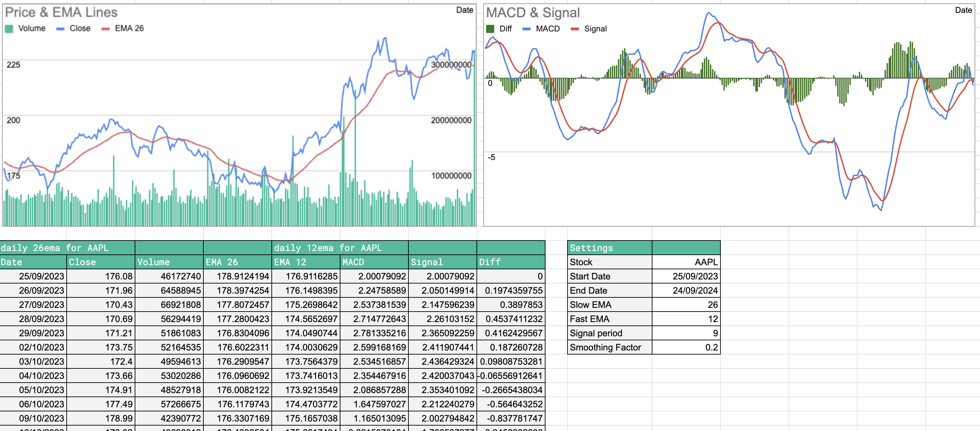Viewport: 980px width, 431px height.
Task: Select the Volume column header
Action: (169, 262)
